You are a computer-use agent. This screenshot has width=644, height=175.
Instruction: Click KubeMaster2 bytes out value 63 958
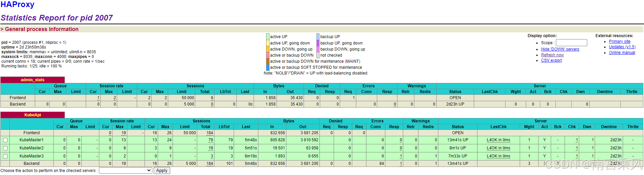[x=312, y=148]
